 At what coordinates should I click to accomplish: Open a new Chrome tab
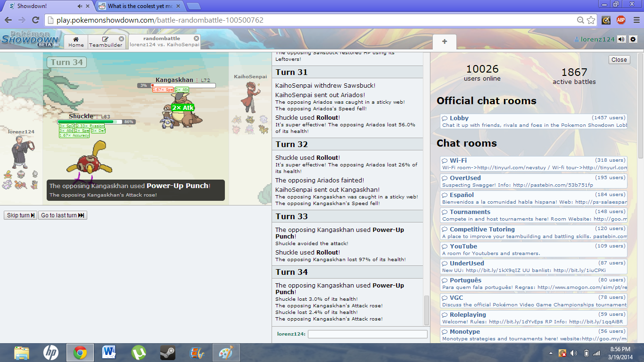(x=193, y=6)
